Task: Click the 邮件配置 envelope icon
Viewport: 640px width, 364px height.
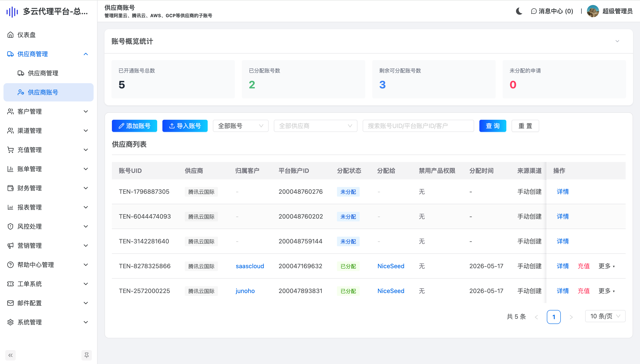Action: click(10, 303)
